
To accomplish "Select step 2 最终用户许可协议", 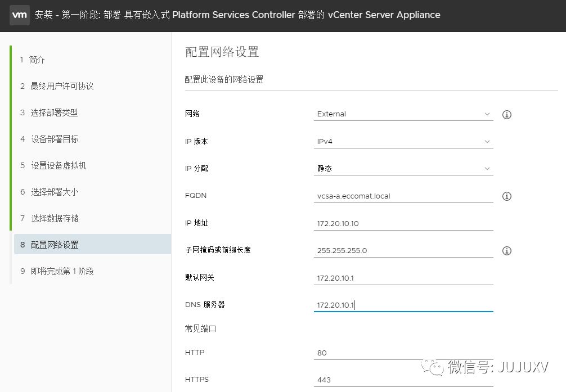I will coord(62,86).
